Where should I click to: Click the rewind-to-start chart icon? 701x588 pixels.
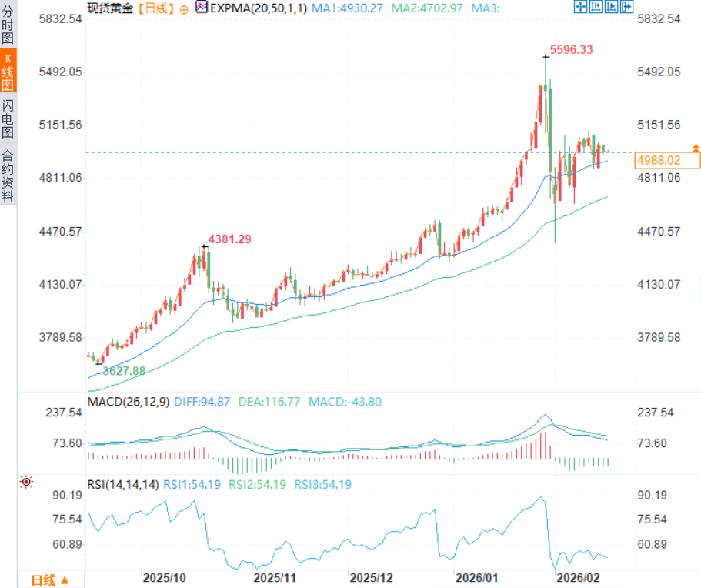pyautogui.click(x=596, y=7)
